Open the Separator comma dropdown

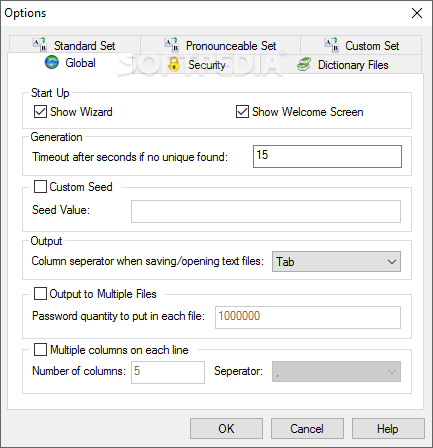pyautogui.click(x=336, y=371)
